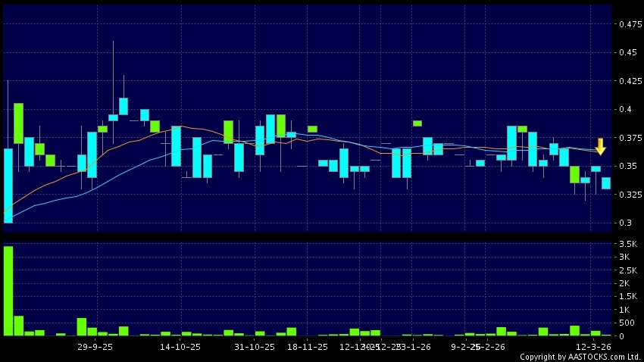Select the 1K volume axis label
This screenshot has height=362, width=644.
point(624,310)
